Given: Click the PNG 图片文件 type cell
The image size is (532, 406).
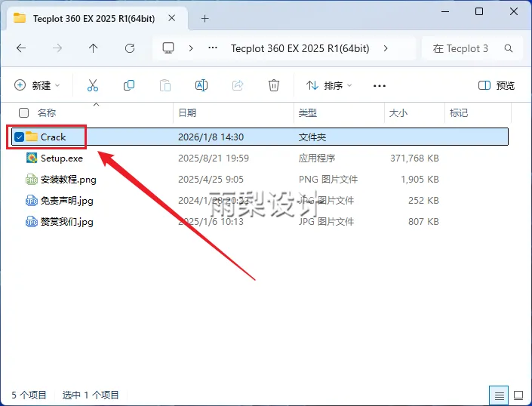Looking at the screenshot, I should (x=328, y=179).
